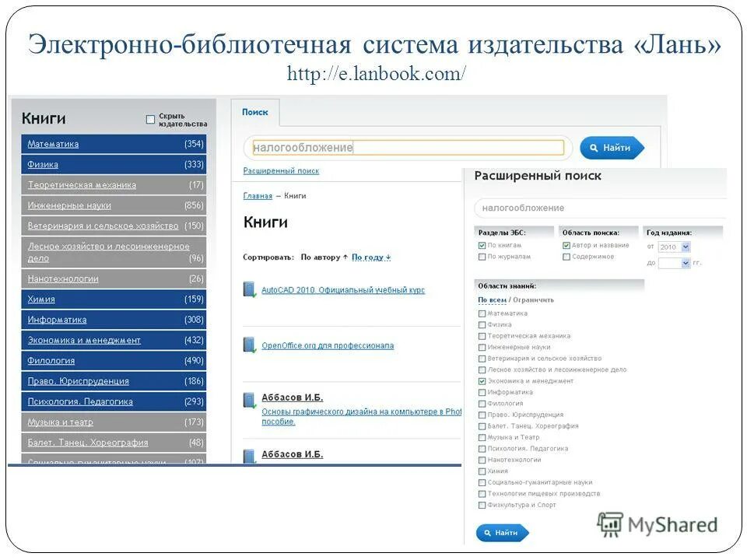The image size is (747, 560).
Task: Click the magnifier icon on the Найти button
Action: [594, 148]
